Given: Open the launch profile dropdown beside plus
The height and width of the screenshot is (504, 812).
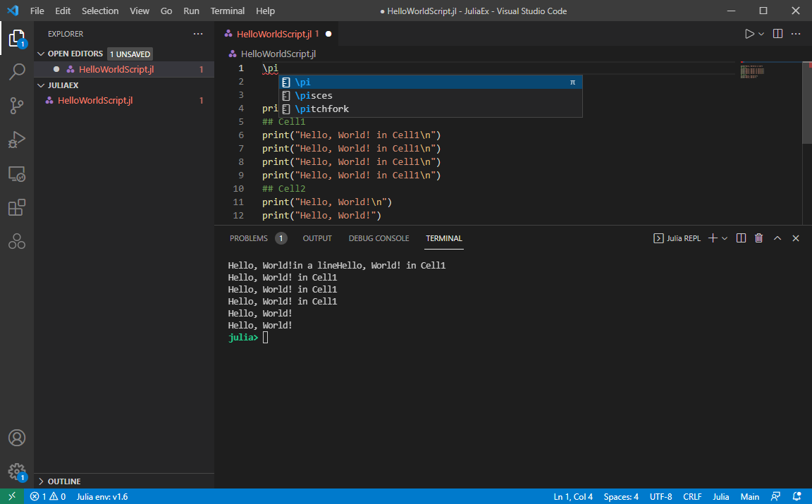Looking at the screenshot, I should coord(725,238).
